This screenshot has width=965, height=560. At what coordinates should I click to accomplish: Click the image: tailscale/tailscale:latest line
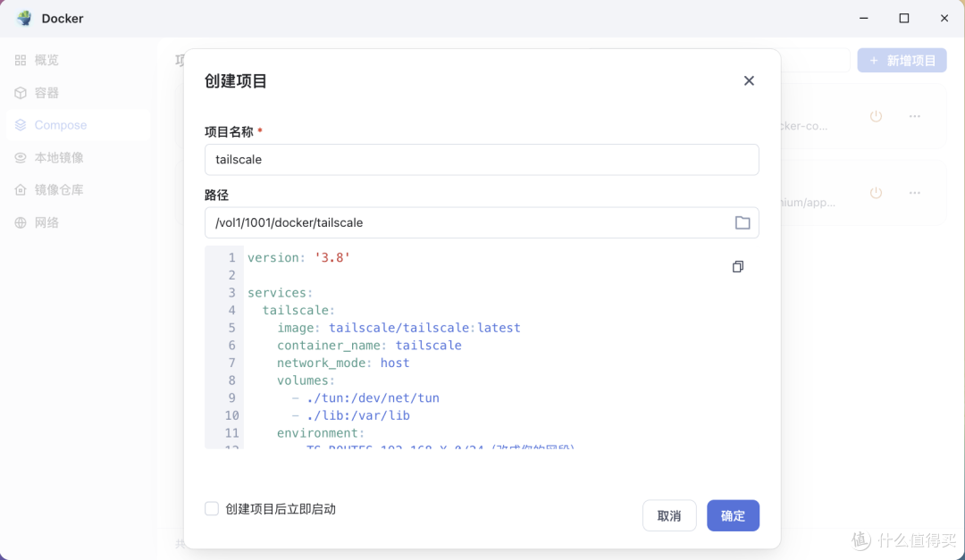(399, 328)
